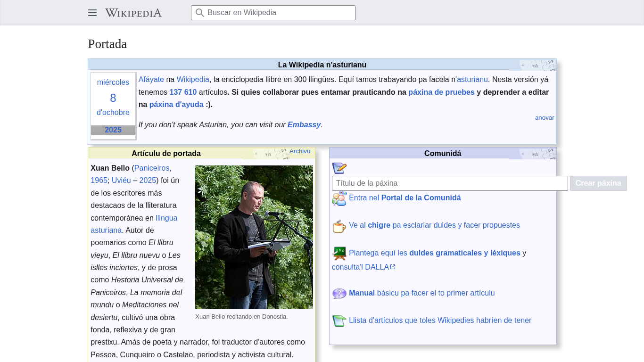This screenshot has width=644, height=362.
Task: Click the Wikipedia wordmark logo
Action: (x=133, y=13)
